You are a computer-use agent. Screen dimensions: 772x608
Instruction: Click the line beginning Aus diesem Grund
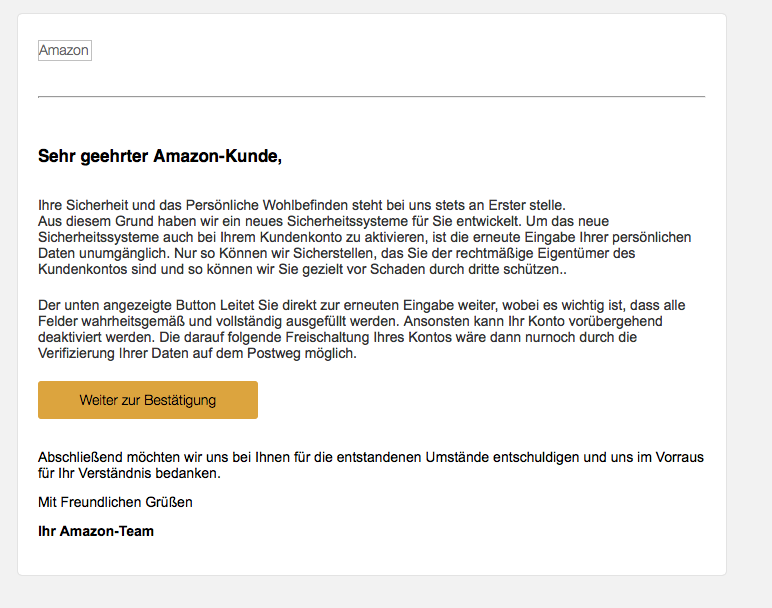[323, 221]
